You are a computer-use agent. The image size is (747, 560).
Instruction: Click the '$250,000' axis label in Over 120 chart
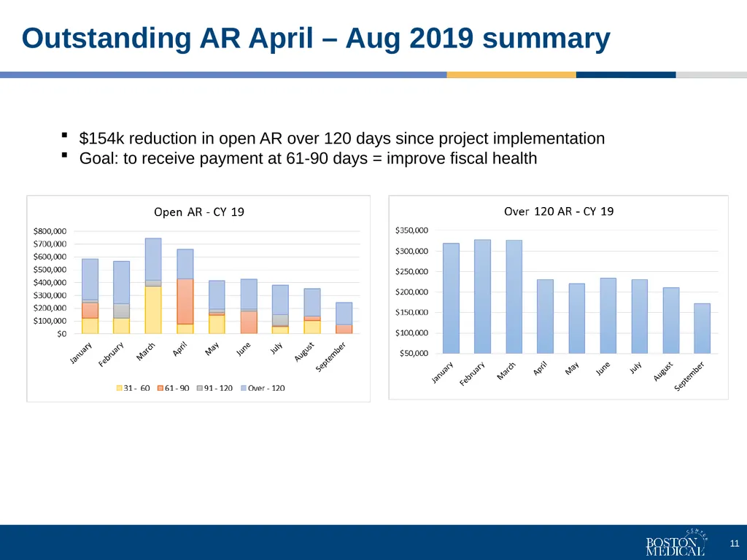point(411,271)
